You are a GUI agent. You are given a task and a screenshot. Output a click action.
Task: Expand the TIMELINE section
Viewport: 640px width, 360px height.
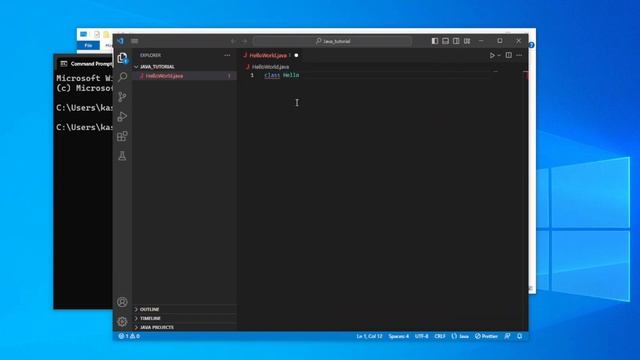[150, 318]
